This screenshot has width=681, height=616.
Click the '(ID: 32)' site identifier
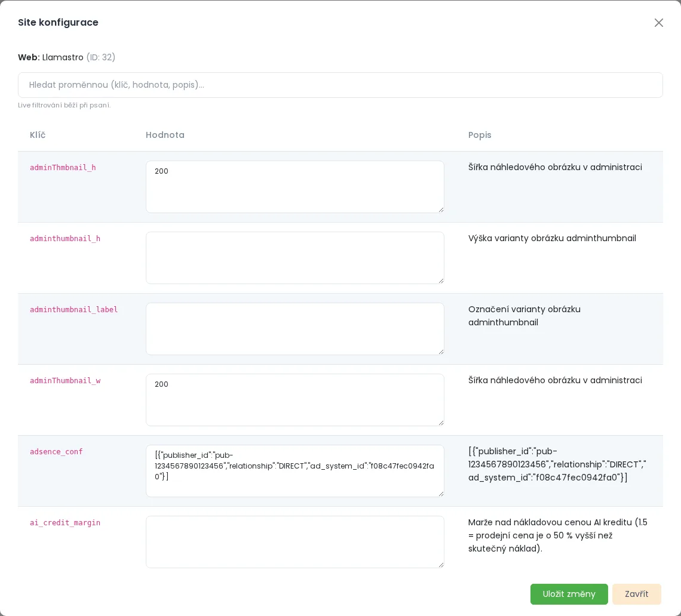pyautogui.click(x=101, y=57)
